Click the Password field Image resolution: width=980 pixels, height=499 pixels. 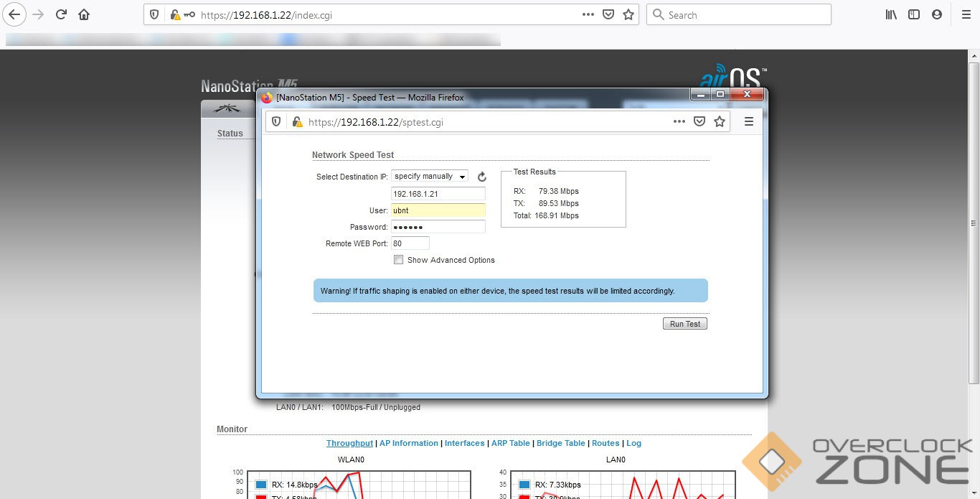[438, 227]
